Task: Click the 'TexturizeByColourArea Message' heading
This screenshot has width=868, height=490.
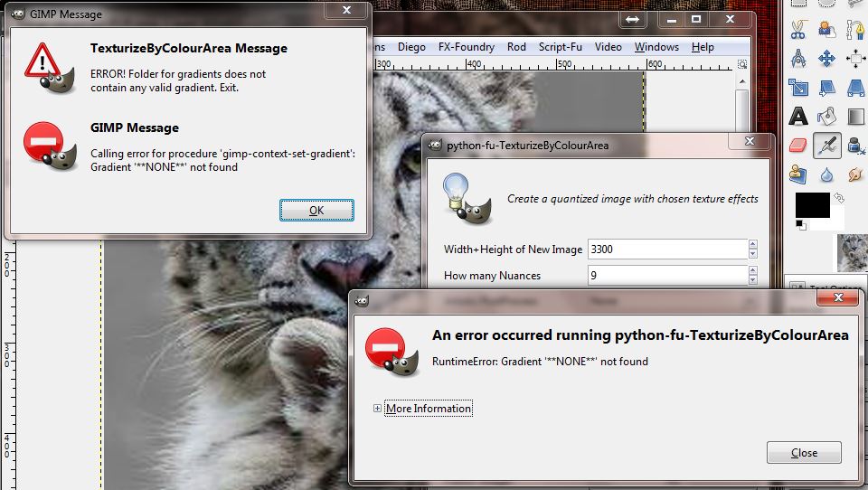Action: coord(189,48)
